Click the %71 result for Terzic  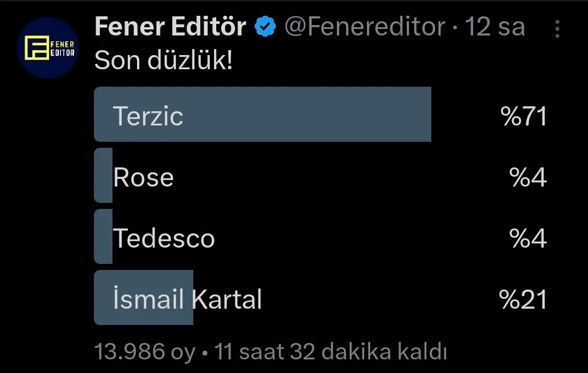pos(524,116)
